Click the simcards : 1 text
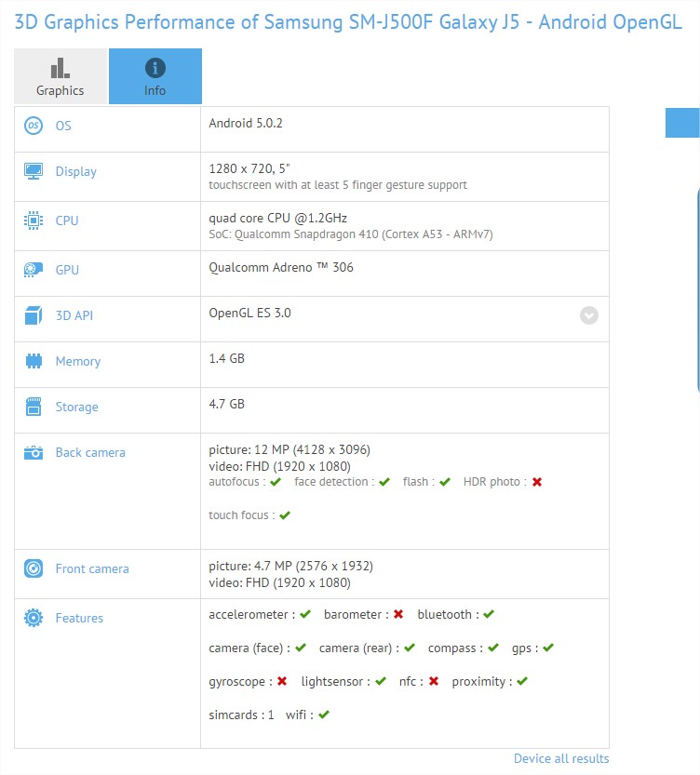Viewport: 700px width, 775px height. pos(241,715)
